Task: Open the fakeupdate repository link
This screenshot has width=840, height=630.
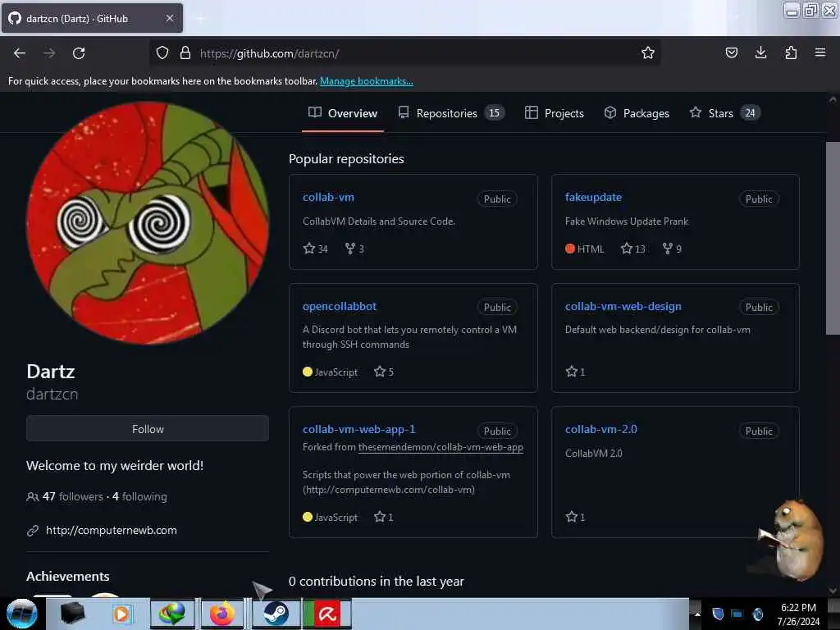Action: 593,197
